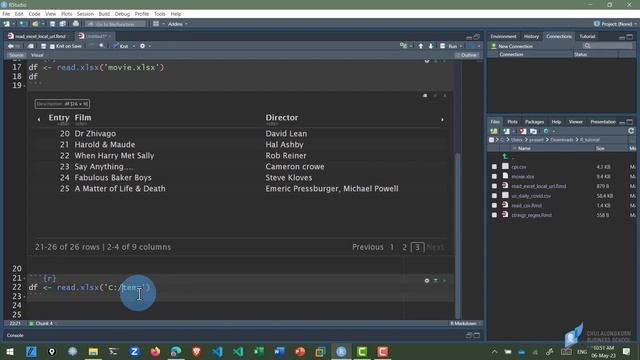The width and height of the screenshot is (640, 360).
Task: Show data frame output in new window
Action: coord(425,96)
